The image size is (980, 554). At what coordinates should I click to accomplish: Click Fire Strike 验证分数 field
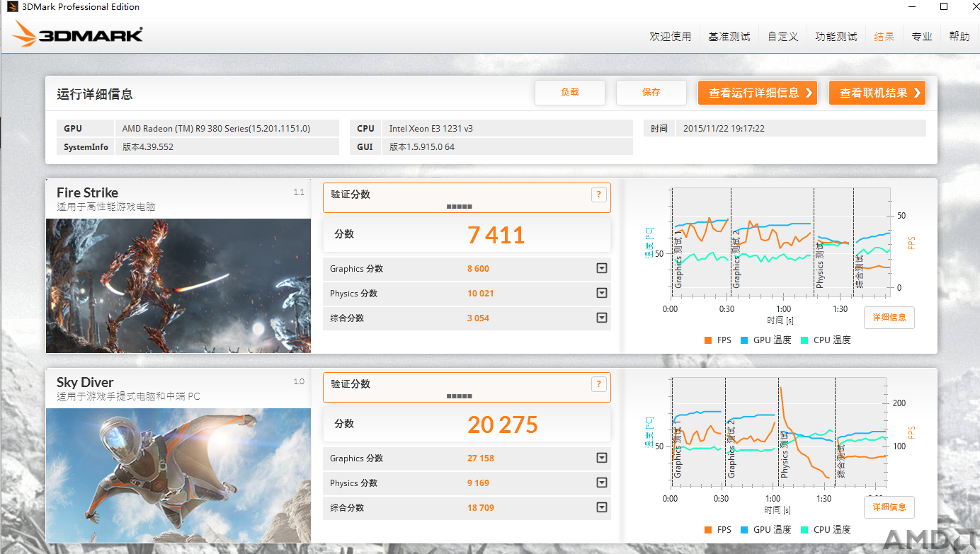(x=467, y=198)
